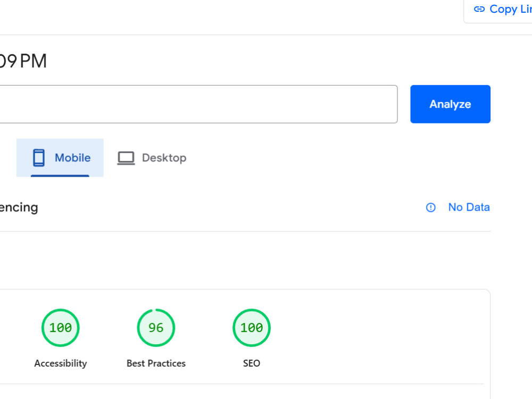
Task: Click the desktop laptop icon
Action: click(x=126, y=158)
